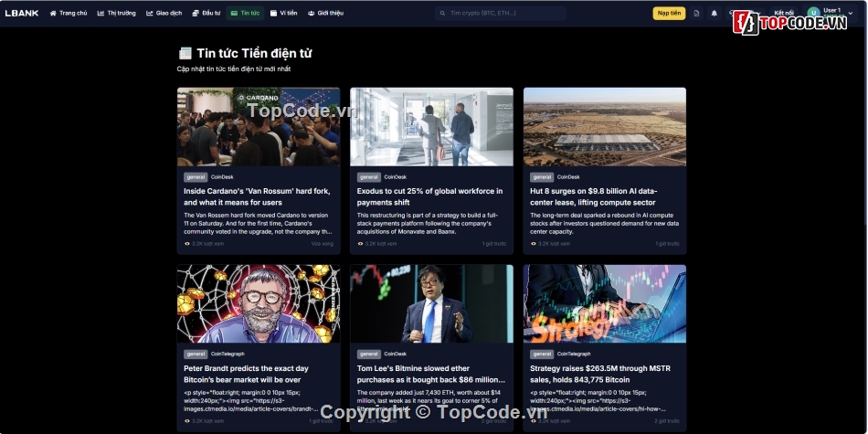Open notifications bell icon

(x=715, y=13)
